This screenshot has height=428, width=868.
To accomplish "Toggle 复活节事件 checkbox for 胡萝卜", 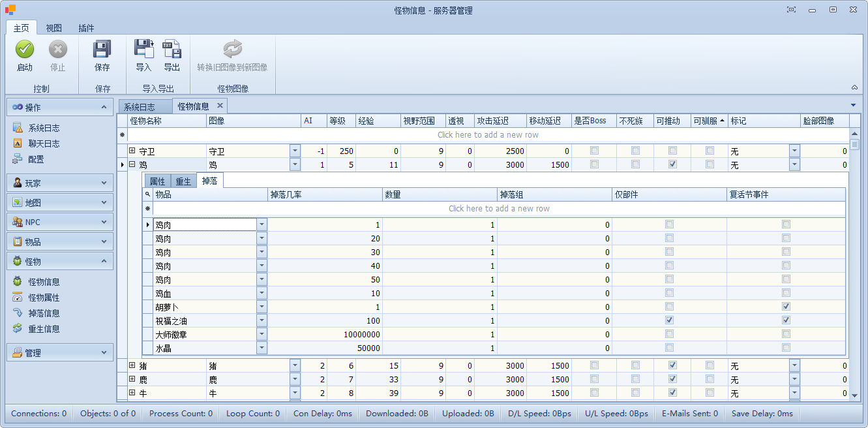I will point(786,307).
